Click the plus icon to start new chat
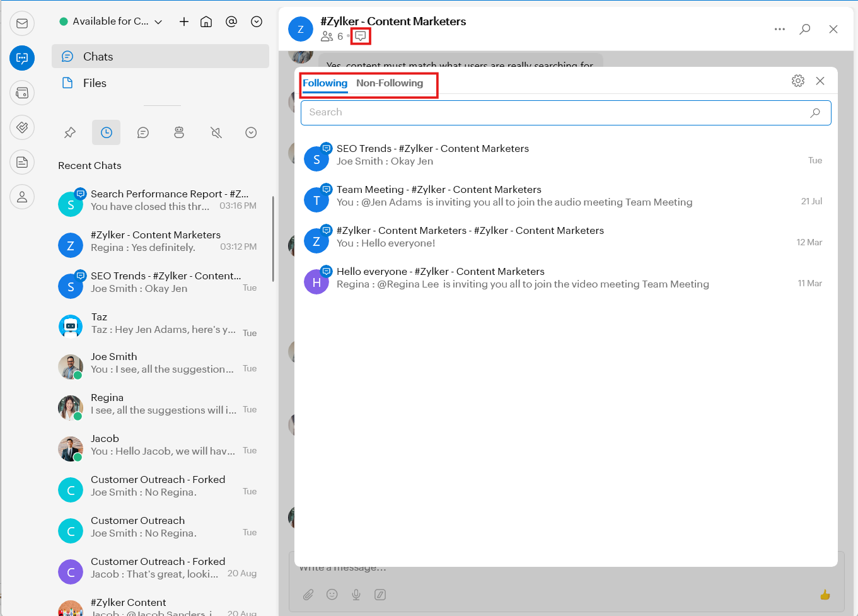 point(184,21)
